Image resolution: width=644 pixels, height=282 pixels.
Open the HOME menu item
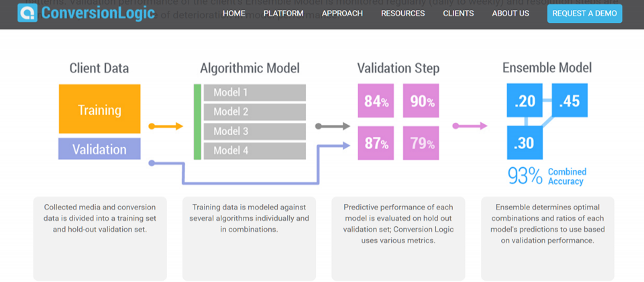coord(233,13)
